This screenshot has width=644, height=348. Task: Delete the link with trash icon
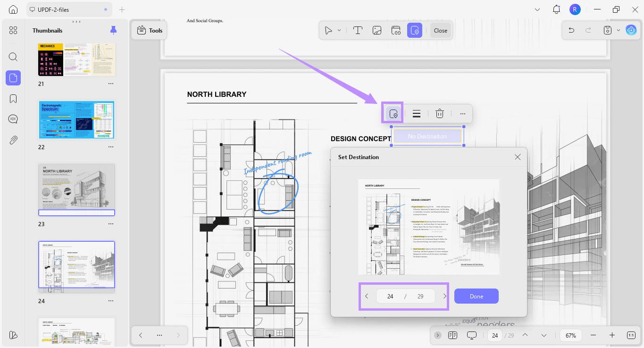click(x=439, y=113)
